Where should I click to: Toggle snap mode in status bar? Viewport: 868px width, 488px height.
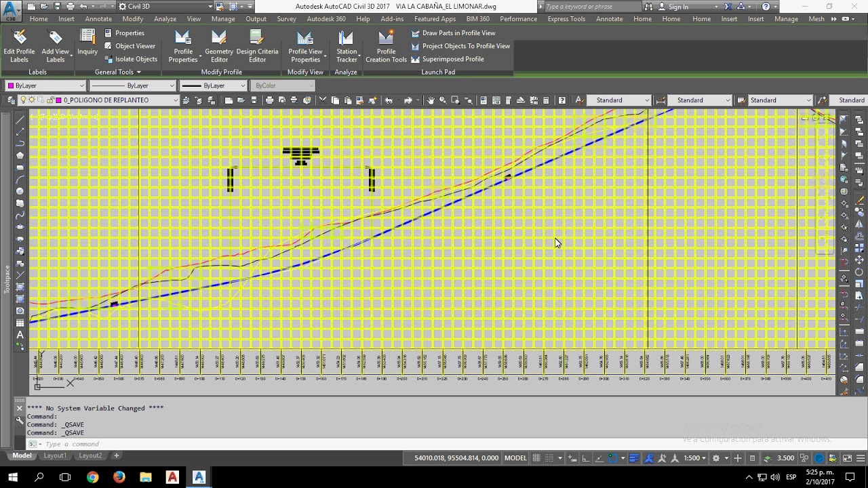click(x=550, y=458)
